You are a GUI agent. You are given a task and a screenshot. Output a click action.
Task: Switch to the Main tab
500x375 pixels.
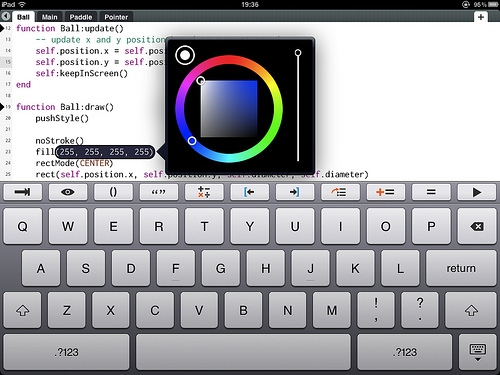pyautogui.click(x=50, y=17)
